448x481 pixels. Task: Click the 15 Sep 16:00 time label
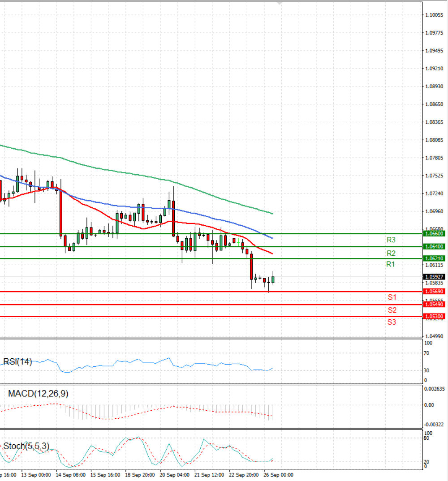tap(105, 475)
